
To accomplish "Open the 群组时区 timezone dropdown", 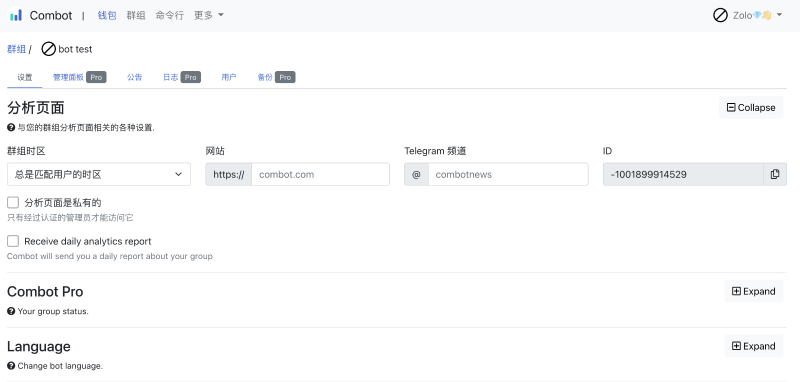I will [99, 174].
